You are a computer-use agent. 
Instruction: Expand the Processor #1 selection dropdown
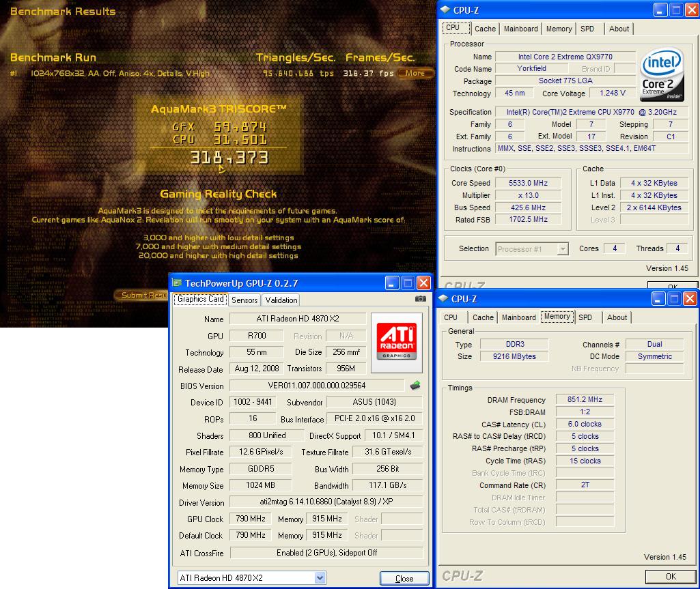tap(563, 248)
